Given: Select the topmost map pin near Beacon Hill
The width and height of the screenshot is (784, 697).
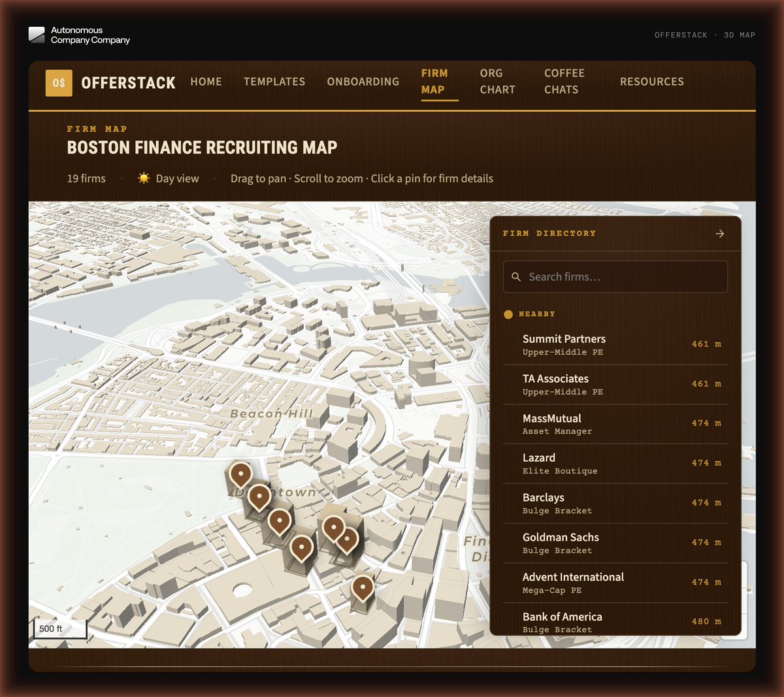Looking at the screenshot, I should 240,475.
